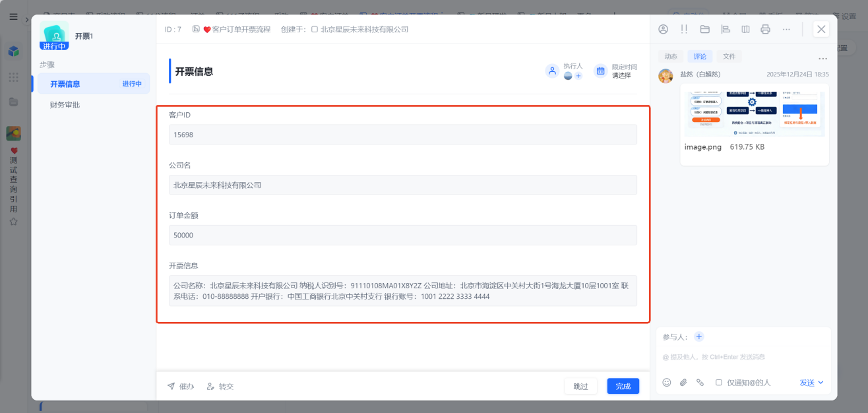
Task: Open the 客户订单开票流程 link
Action: [x=241, y=29]
